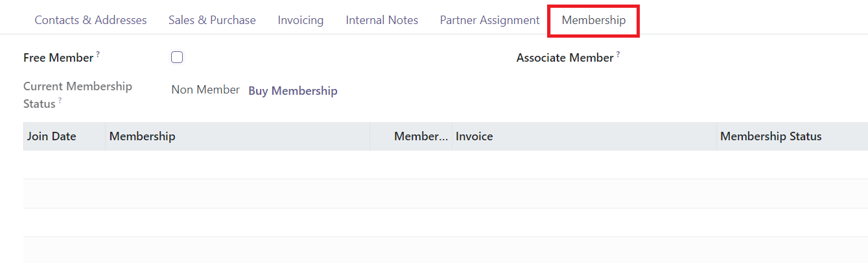
Task: Open the Contacts & Addresses tab
Action: coord(91,20)
